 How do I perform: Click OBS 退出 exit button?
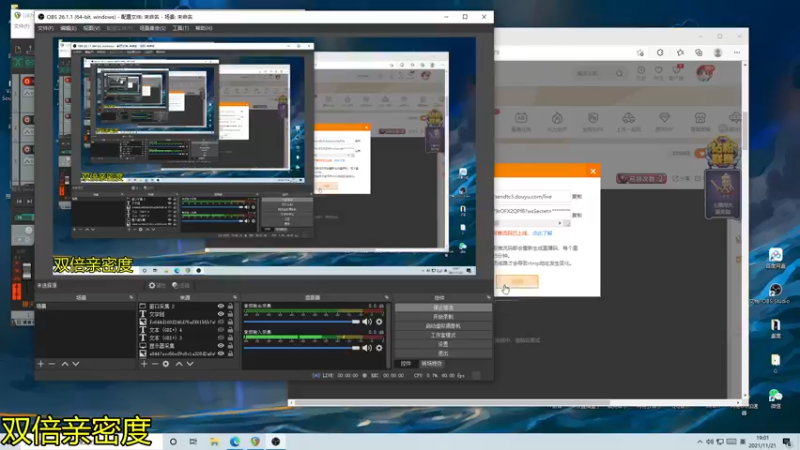coord(443,353)
